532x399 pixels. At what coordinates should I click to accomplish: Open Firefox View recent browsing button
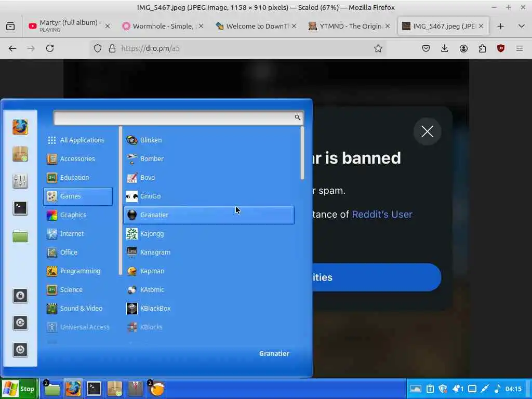pyautogui.click(x=10, y=26)
